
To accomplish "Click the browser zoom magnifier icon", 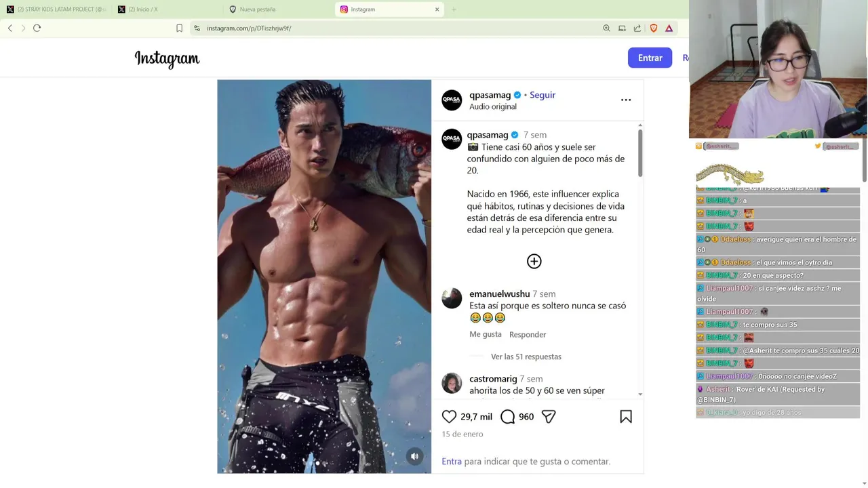I will [x=606, y=28].
